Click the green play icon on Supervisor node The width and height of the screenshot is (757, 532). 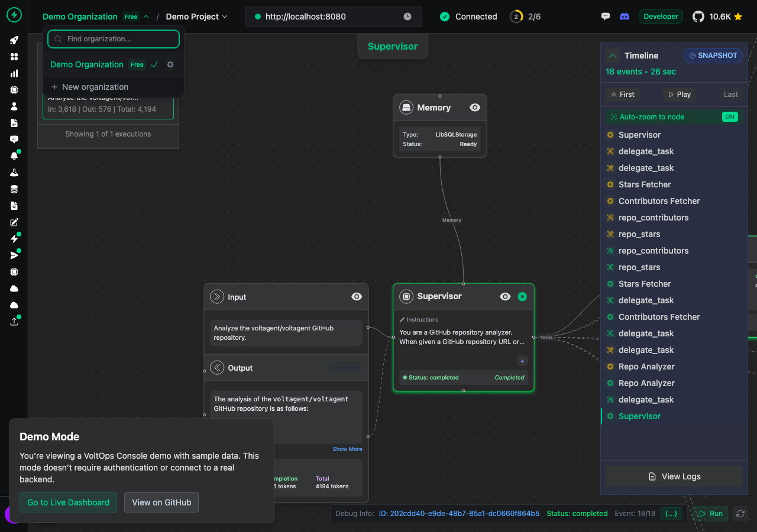coord(522,297)
